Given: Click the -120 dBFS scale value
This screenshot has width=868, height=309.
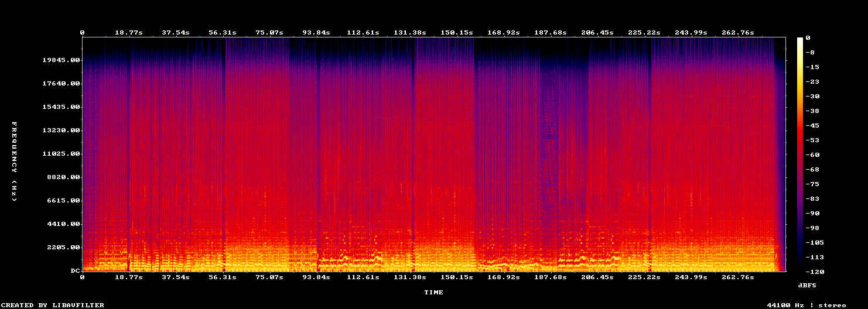Looking at the screenshot, I should click(x=815, y=272).
